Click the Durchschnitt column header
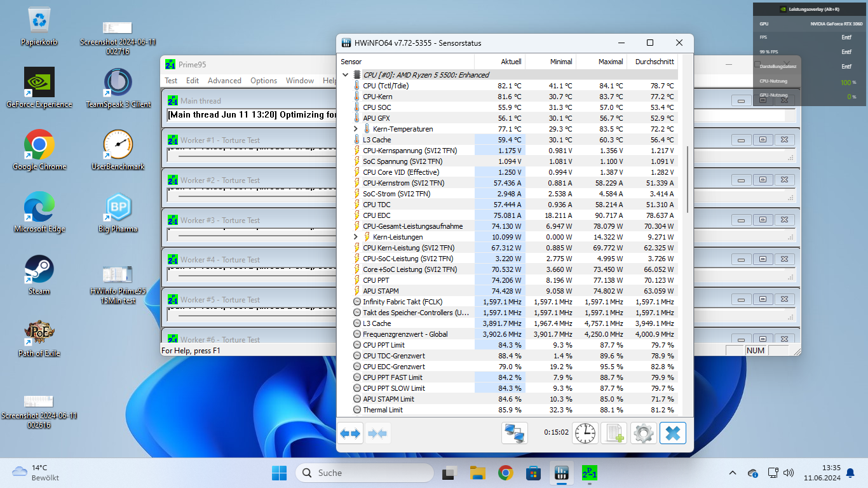 click(653, 62)
